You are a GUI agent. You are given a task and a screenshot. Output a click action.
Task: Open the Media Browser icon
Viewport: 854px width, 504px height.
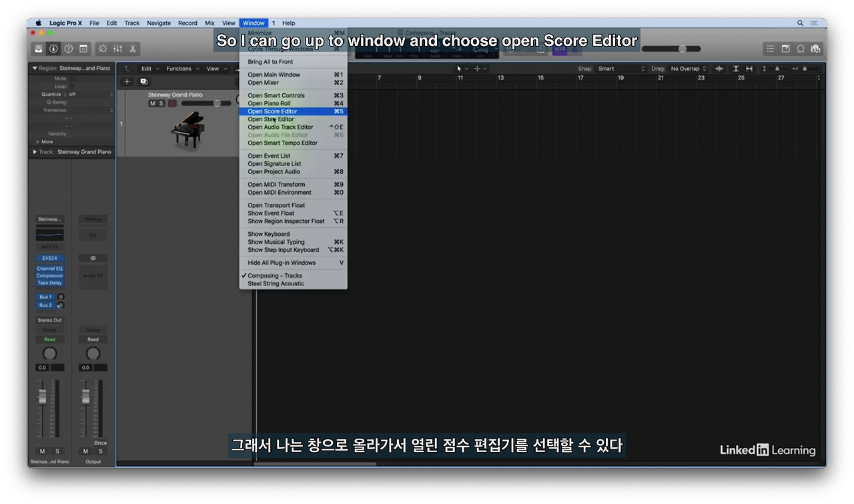(x=815, y=49)
